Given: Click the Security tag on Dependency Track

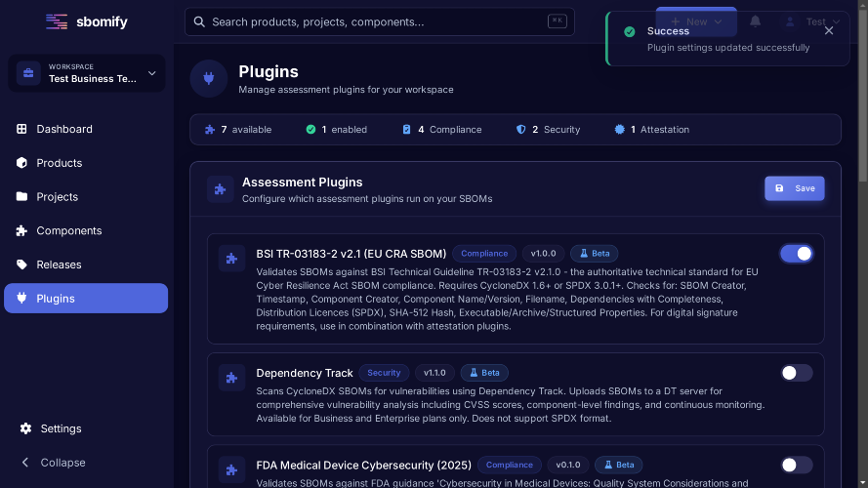Looking at the screenshot, I should tap(384, 373).
